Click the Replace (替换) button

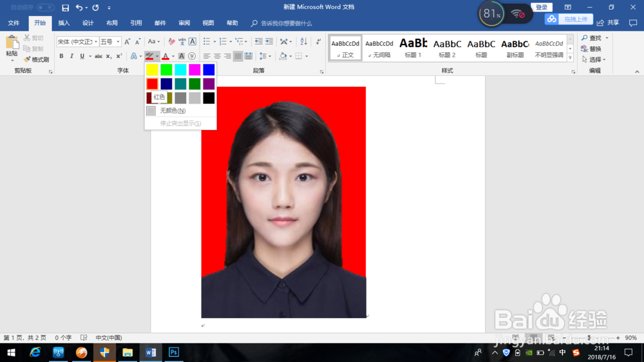click(591, 49)
